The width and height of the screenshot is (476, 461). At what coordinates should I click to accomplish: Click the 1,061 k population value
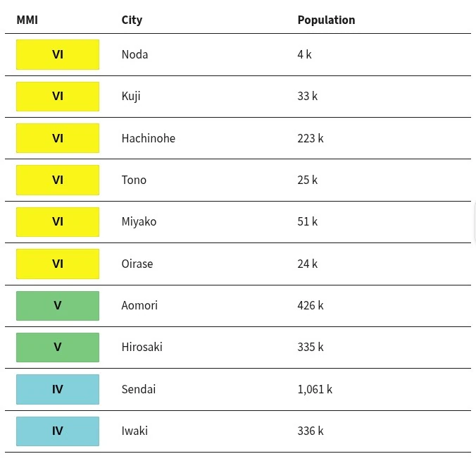click(x=315, y=389)
